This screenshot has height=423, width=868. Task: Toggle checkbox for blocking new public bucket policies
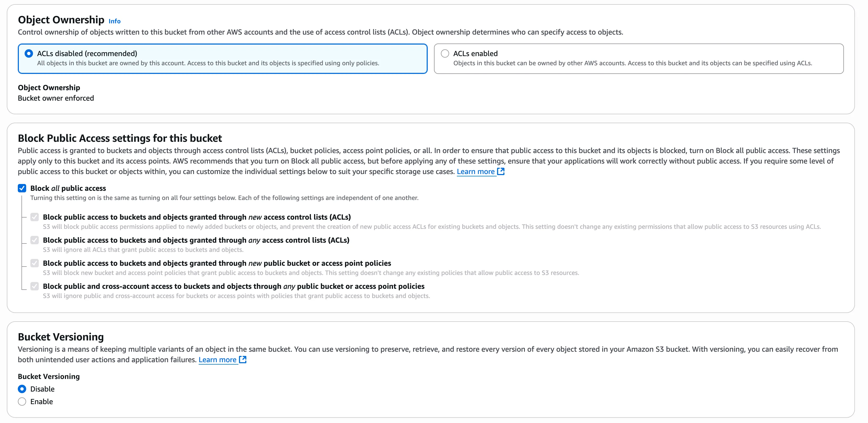34,263
